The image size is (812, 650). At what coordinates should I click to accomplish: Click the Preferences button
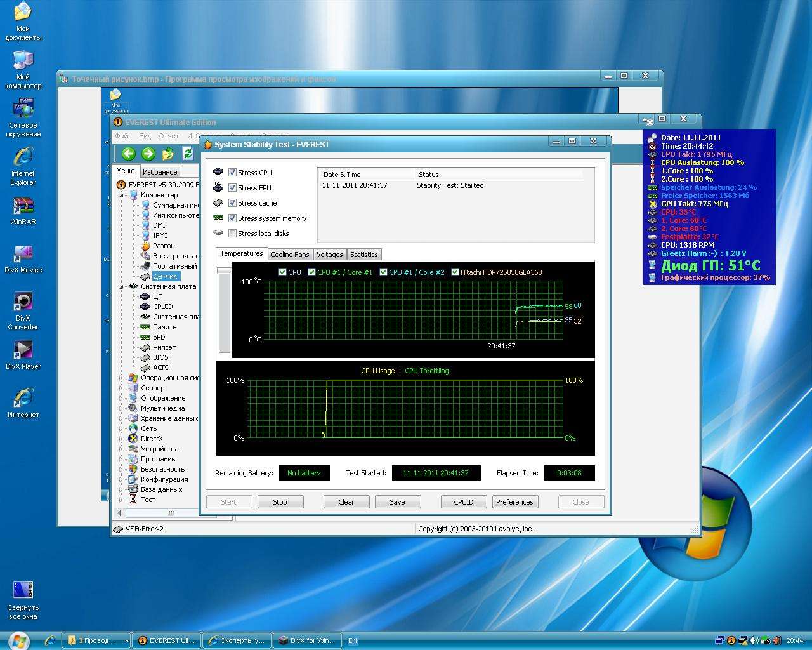point(514,502)
